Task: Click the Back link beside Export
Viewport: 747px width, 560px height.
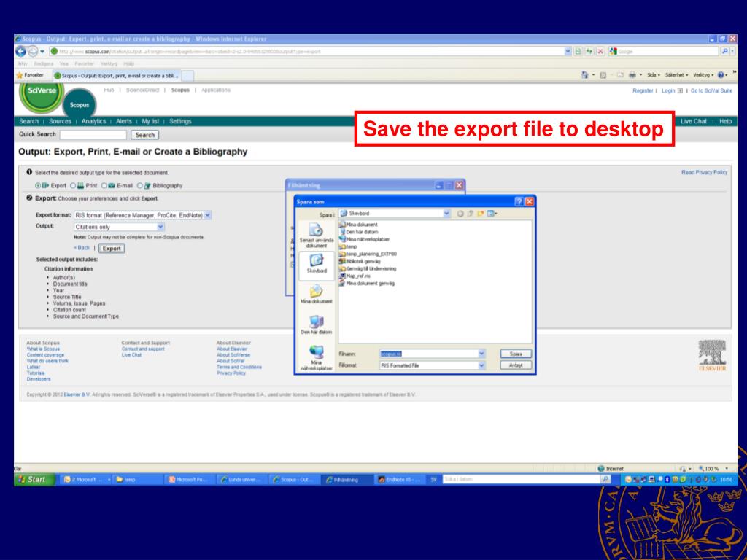Action: pyautogui.click(x=82, y=248)
